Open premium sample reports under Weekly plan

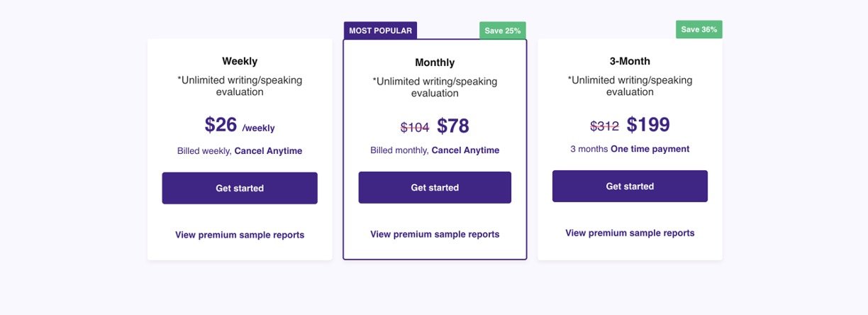click(240, 235)
